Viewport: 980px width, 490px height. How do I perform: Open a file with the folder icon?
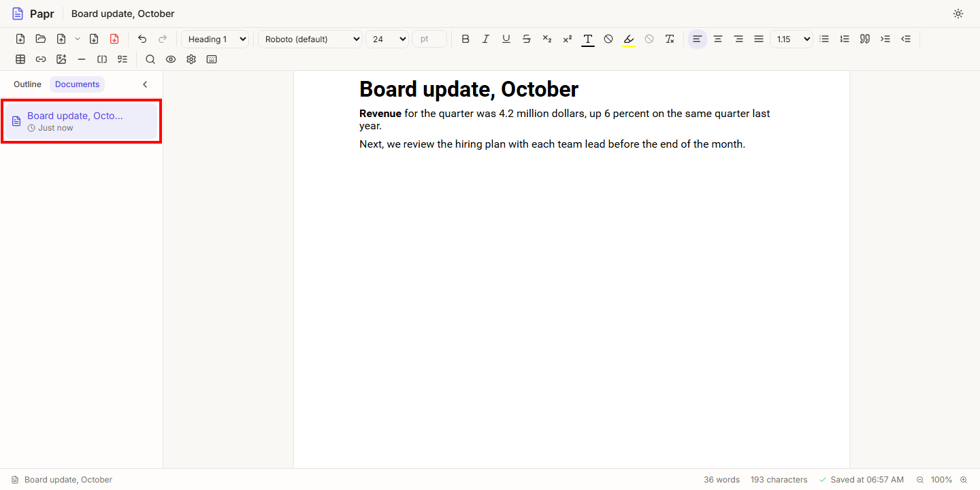coord(41,39)
